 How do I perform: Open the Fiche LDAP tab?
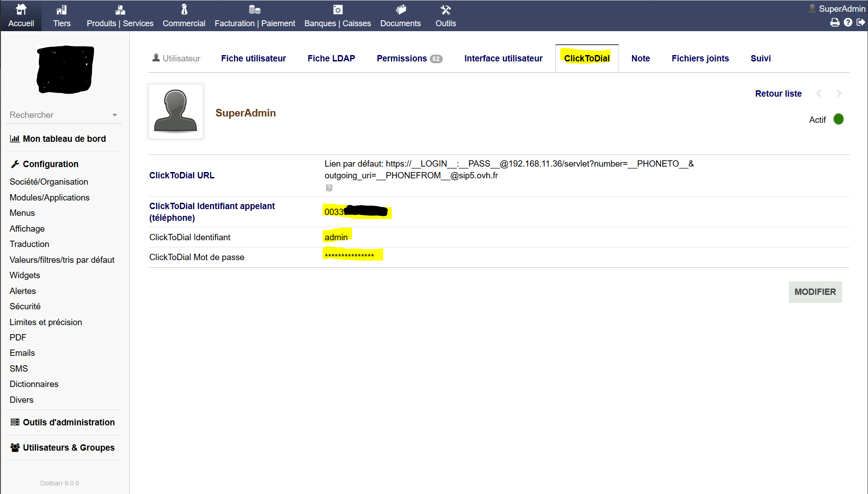pos(331,58)
